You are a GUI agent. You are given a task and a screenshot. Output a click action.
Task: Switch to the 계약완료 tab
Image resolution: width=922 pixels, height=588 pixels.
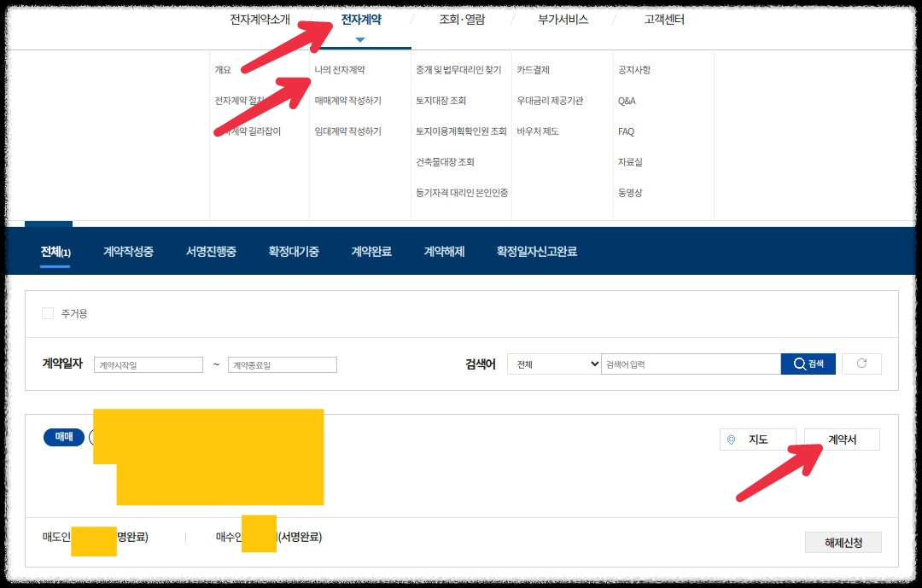coord(372,251)
